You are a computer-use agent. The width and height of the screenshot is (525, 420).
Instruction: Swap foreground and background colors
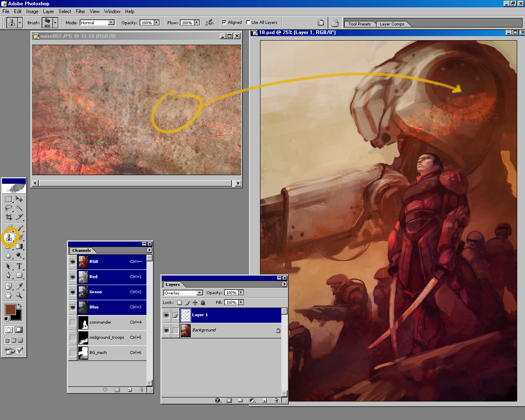[20, 306]
